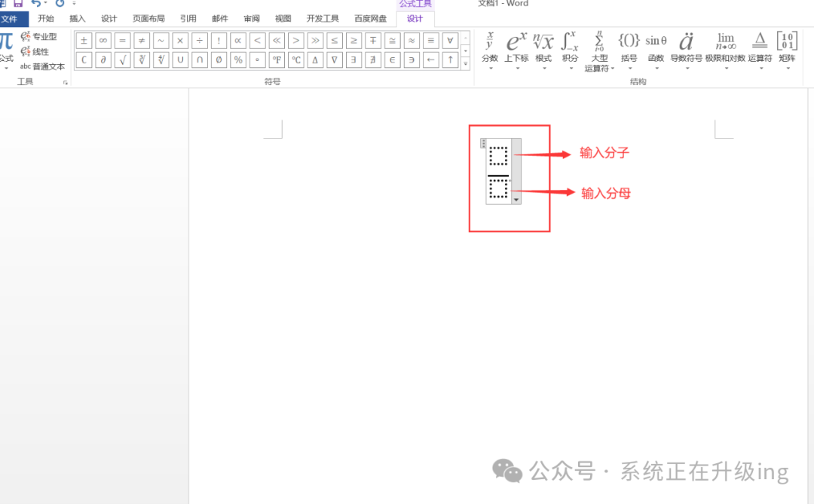This screenshot has height=504, width=814.
Task: Insert the plus-minus ± symbol
Action: (x=84, y=41)
